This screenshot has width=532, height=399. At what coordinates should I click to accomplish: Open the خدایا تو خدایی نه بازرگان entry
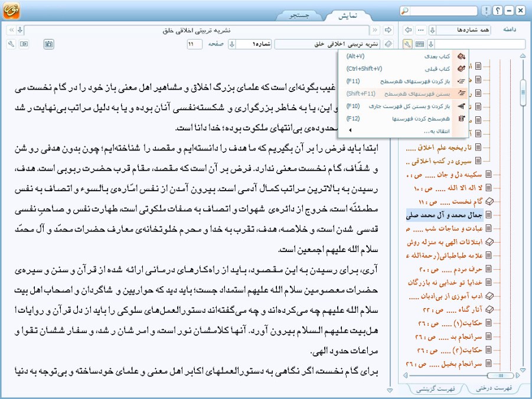pyautogui.click(x=445, y=282)
